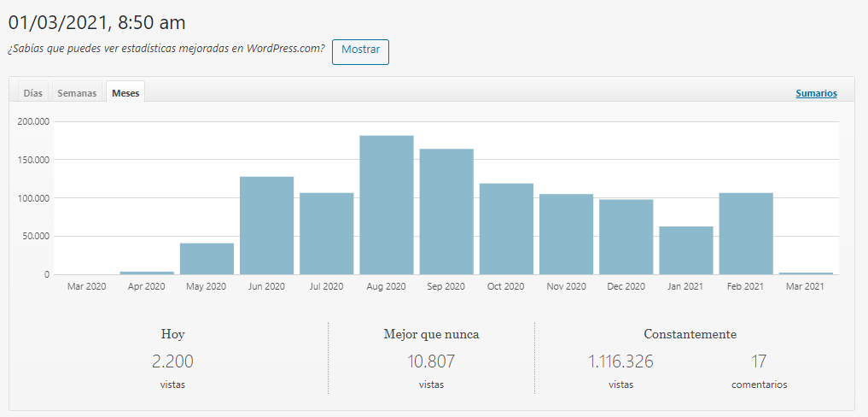Click the May 2020 bar
This screenshot has height=417, width=868.
click(207, 259)
